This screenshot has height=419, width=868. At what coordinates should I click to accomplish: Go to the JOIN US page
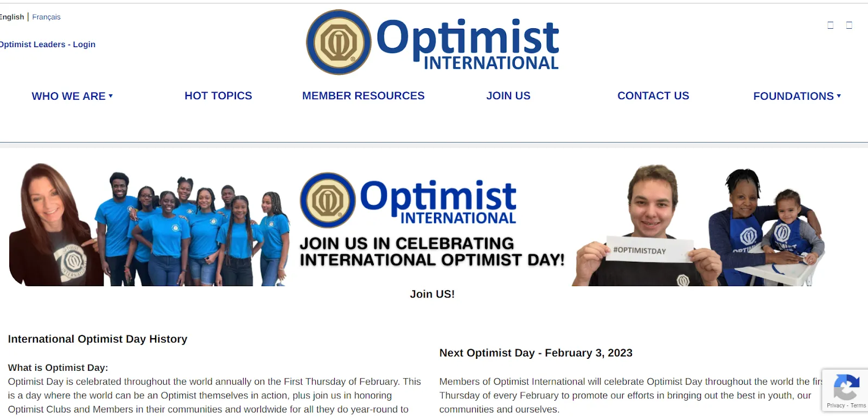coord(508,95)
